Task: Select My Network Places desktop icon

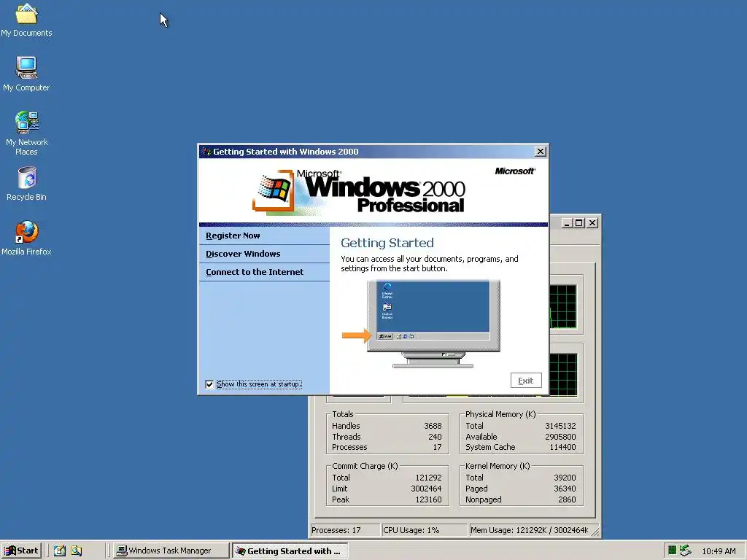Action: click(x=27, y=133)
